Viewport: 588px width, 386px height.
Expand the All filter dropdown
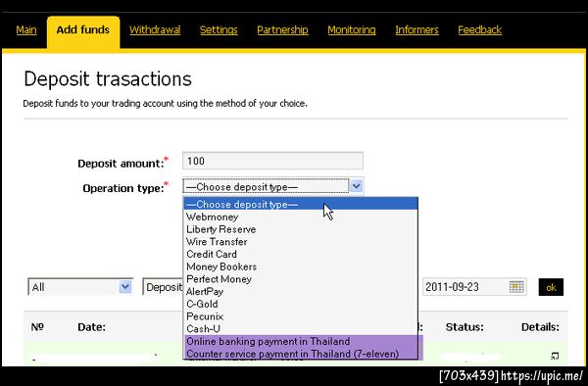click(x=80, y=287)
